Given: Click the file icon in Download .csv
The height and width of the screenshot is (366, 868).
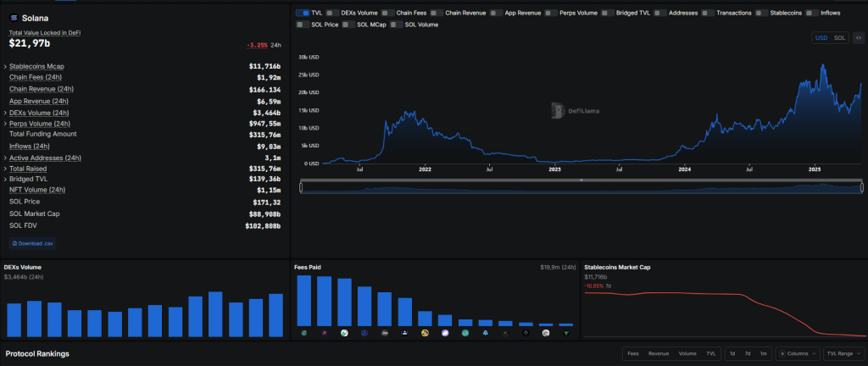Looking at the screenshot, I should [15, 243].
